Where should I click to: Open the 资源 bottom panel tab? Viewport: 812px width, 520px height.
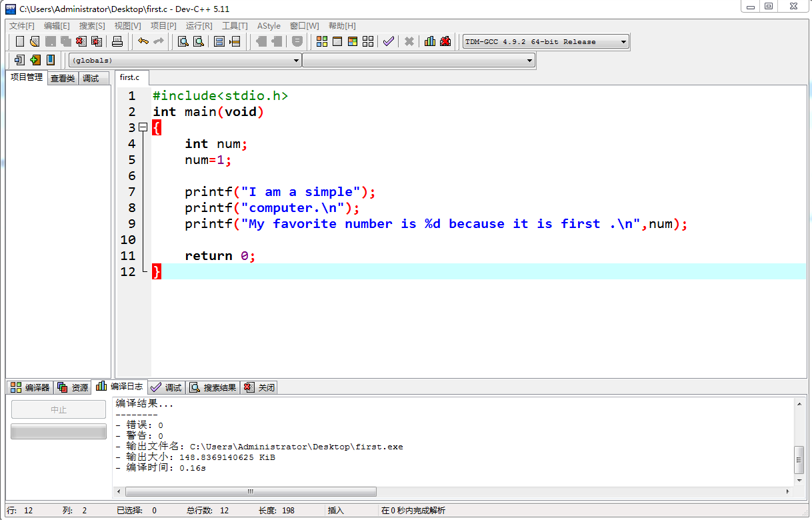tap(72, 387)
